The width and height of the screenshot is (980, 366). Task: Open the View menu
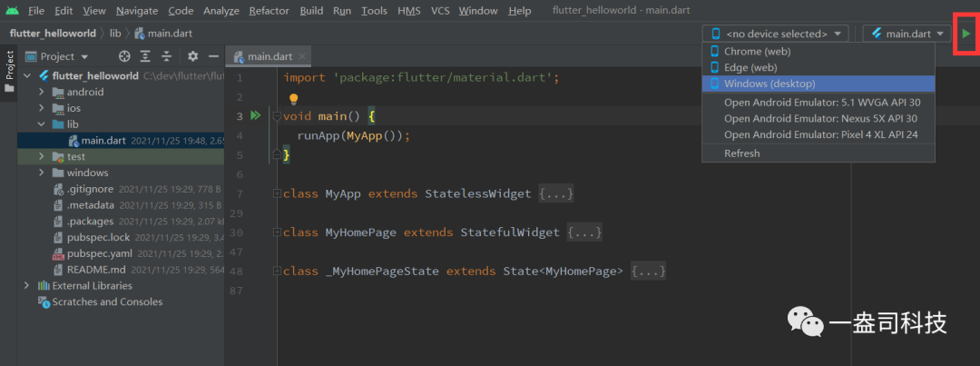[94, 11]
